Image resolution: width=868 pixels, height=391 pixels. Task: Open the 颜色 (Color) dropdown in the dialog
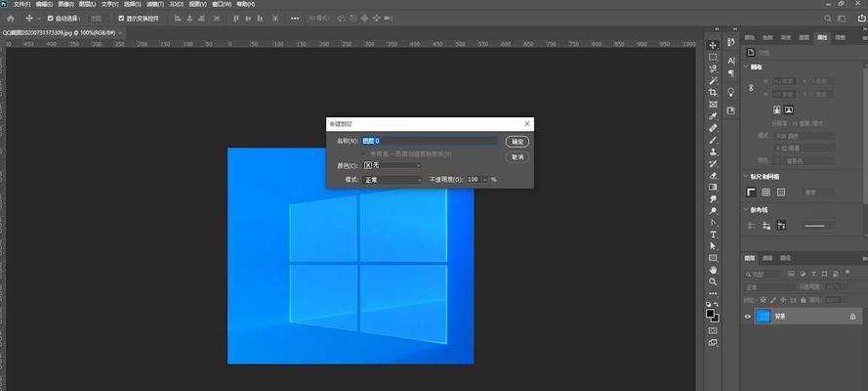pos(393,165)
